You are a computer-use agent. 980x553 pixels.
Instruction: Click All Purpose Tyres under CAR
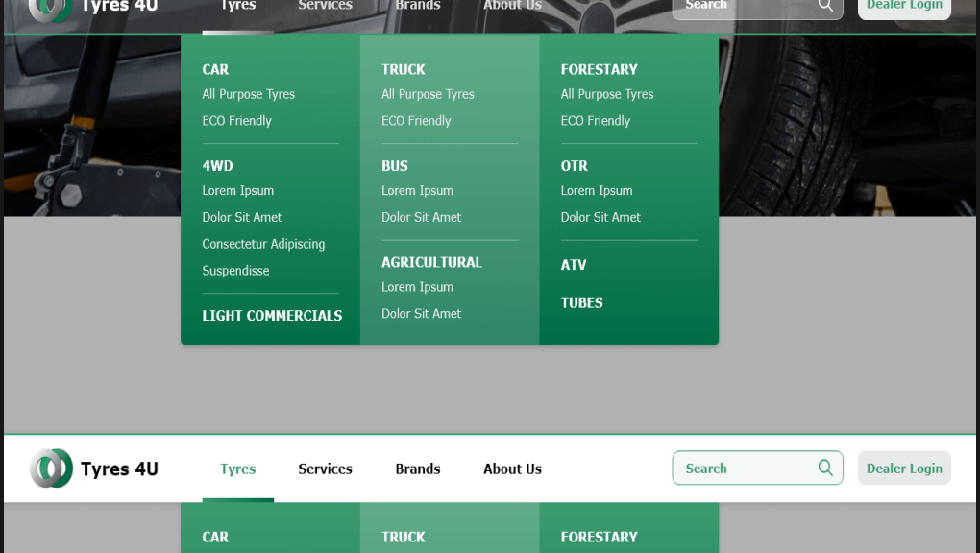[248, 94]
